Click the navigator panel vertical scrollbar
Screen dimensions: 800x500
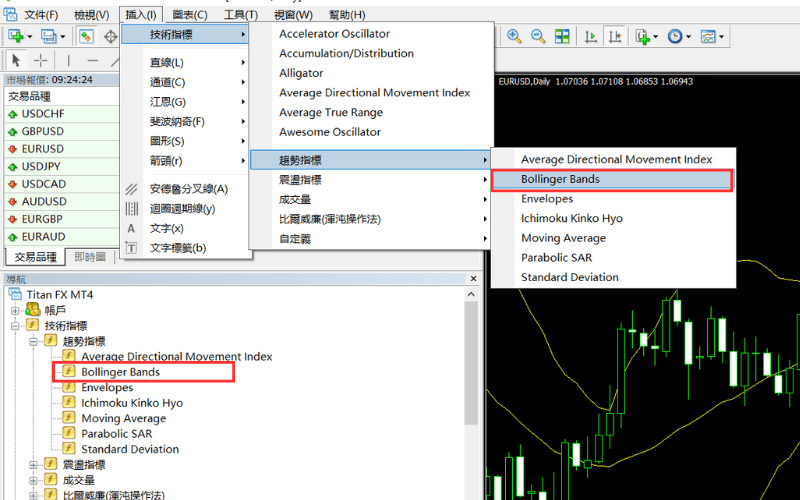click(472, 400)
